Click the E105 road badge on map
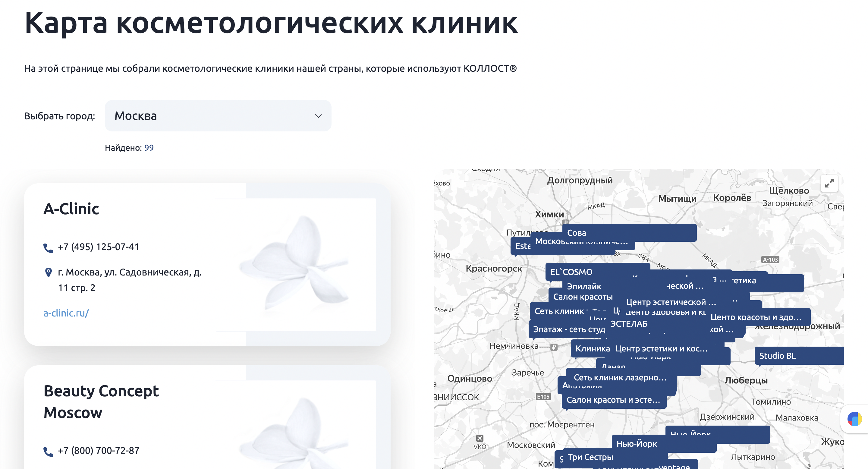Viewport: 868px width, 469px height. point(543,397)
